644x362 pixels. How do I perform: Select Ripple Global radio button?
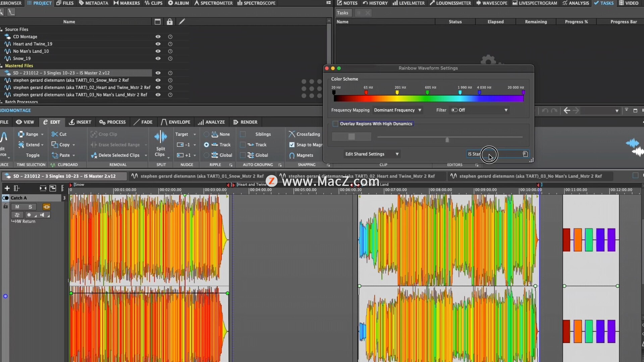click(x=206, y=155)
